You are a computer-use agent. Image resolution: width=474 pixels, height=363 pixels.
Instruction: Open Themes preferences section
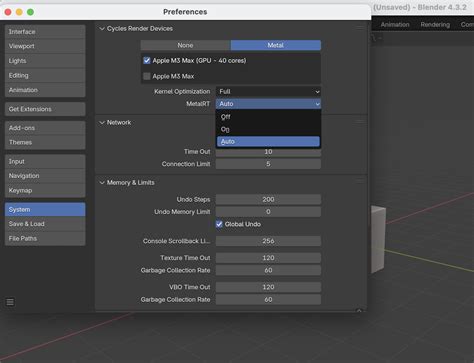point(45,142)
